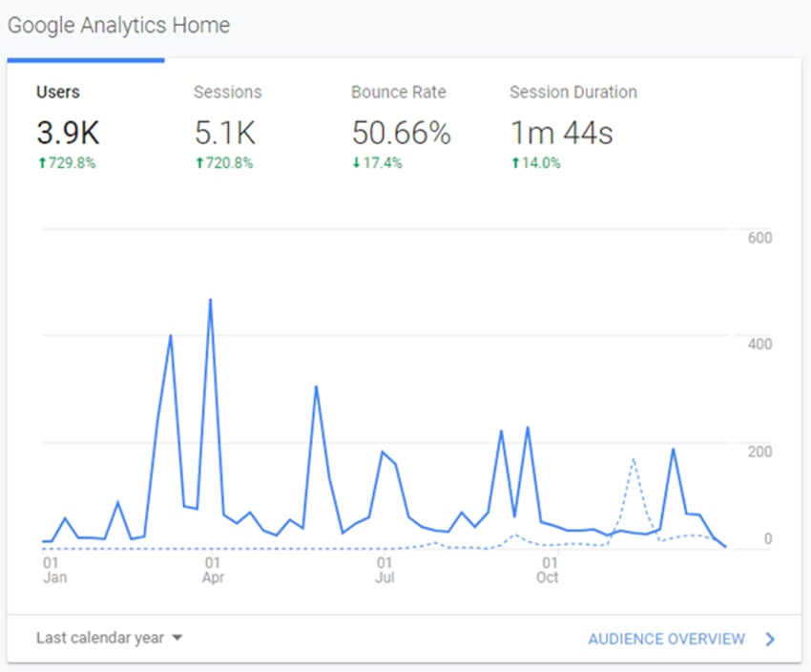Click the 01 Jul axis label
Viewport: 811px width, 672px height.
point(385,570)
